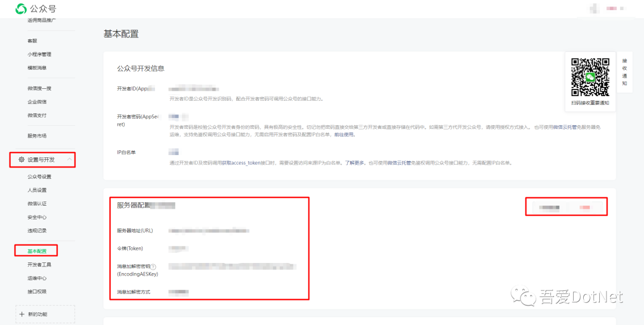Open 微信搜一搜 in the sidebar
The width and height of the screenshot is (644, 325).
(x=39, y=88)
